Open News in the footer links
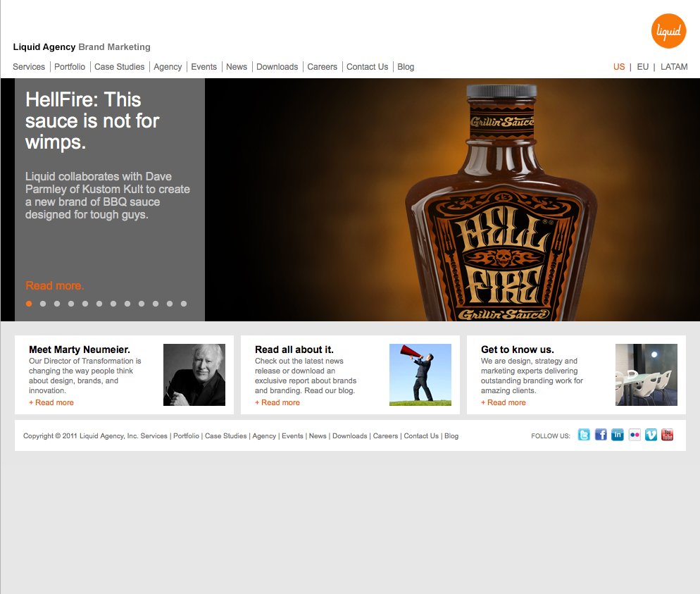 click(x=318, y=436)
